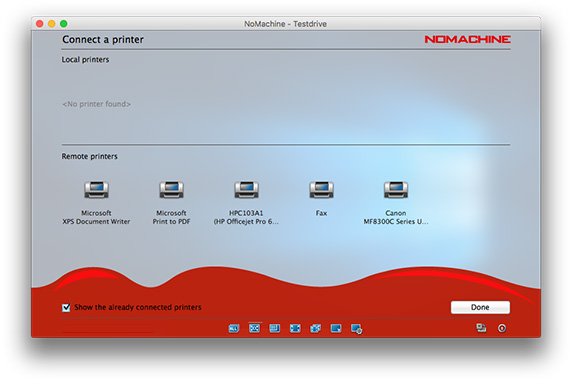Click the NoMachine logo
The width and height of the screenshot is (569, 379).
[467, 39]
